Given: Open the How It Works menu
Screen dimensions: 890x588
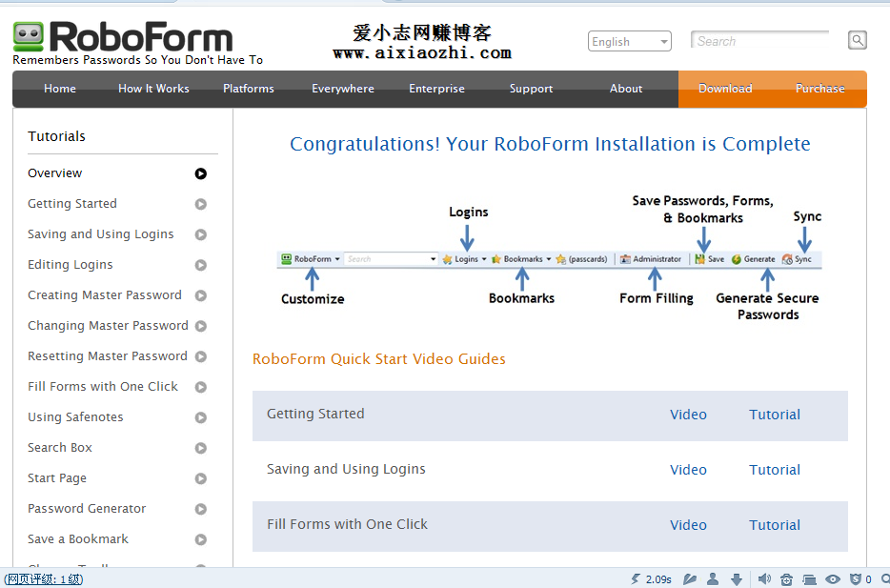Looking at the screenshot, I should point(153,89).
